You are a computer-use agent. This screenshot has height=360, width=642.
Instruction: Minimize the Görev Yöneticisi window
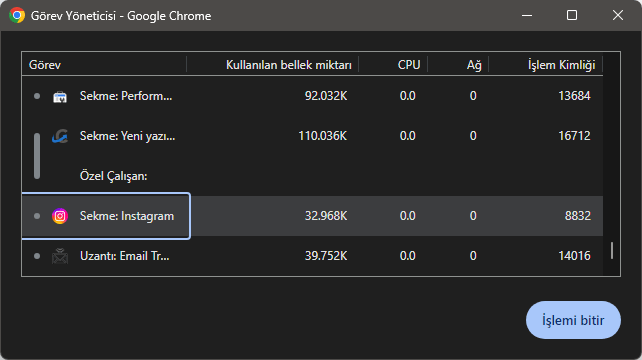[x=527, y=16]
